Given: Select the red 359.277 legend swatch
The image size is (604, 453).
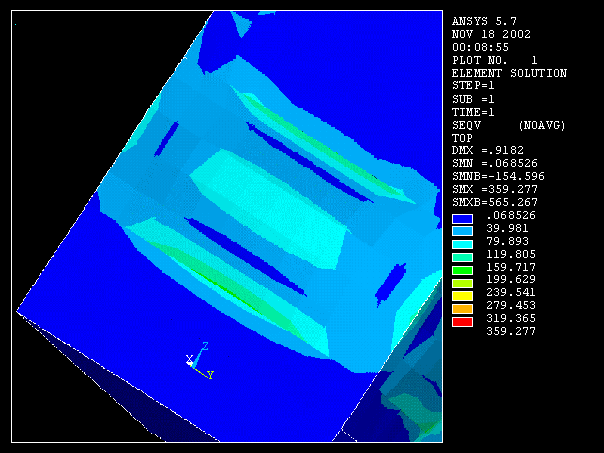Looking at the screenshot, I should (462, 321).
